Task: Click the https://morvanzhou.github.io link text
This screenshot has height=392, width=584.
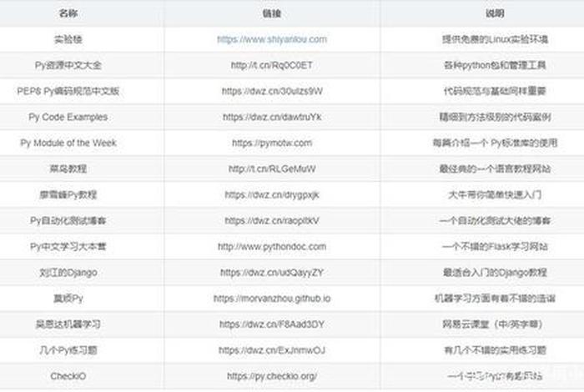Action: [x=272, y=299]
